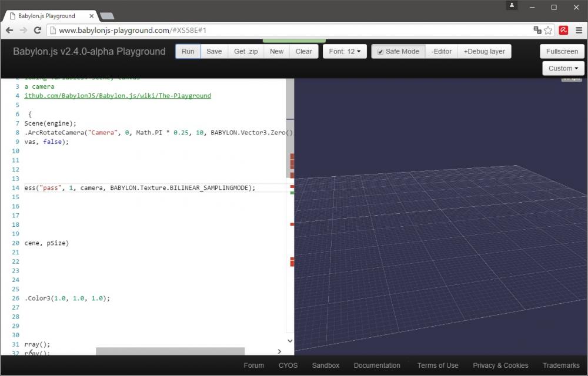Open the Font: 12 size dropdown
This screenshot has height=376, width=588.
pyautogui.click(x=345, y=52)
